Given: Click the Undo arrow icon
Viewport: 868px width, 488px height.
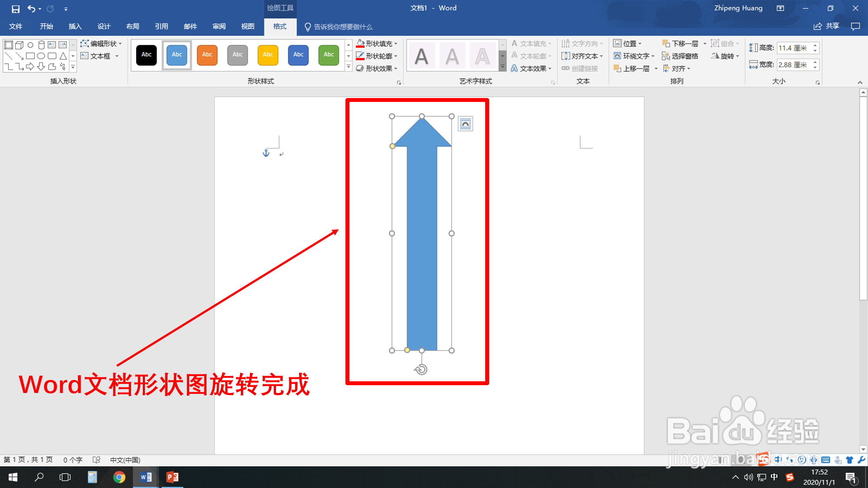Looking at the screenshot, I should point(31,9).
